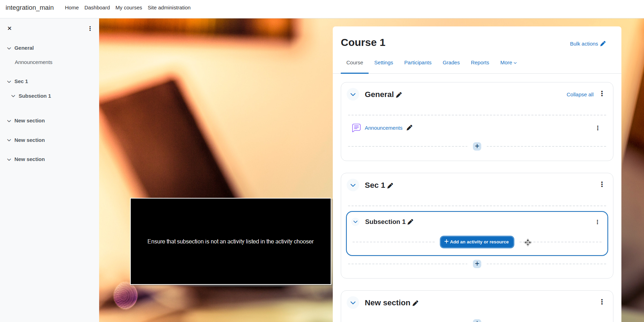Click the integration_main site name
Image resolution: width=644 pixels, height=322 pixels.
point(30,8)
